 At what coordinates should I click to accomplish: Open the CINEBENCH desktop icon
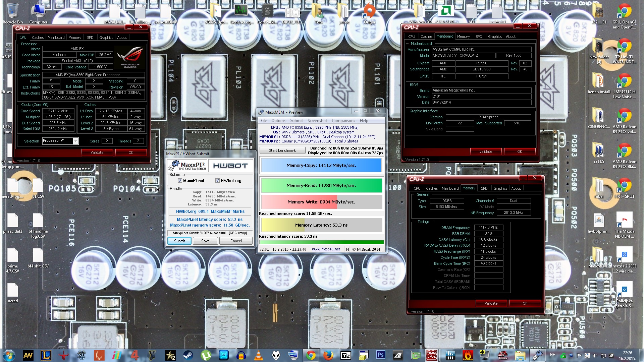click(599, 118)
